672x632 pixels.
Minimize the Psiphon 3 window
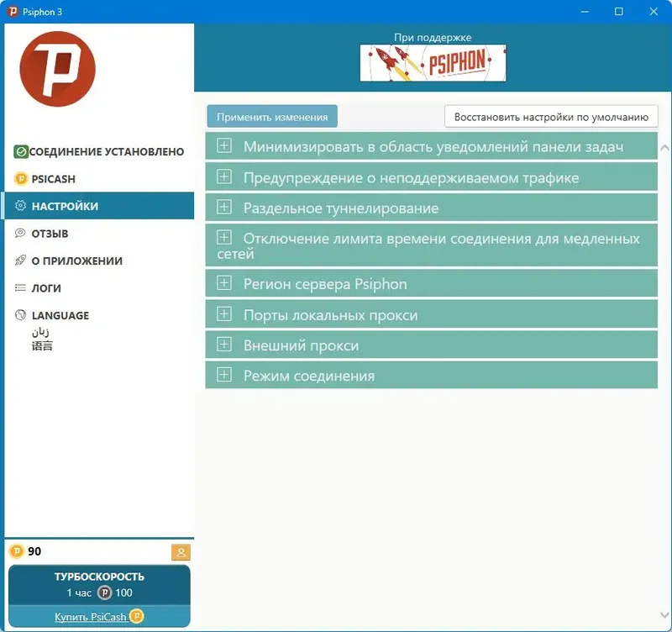tap(585, 12)
